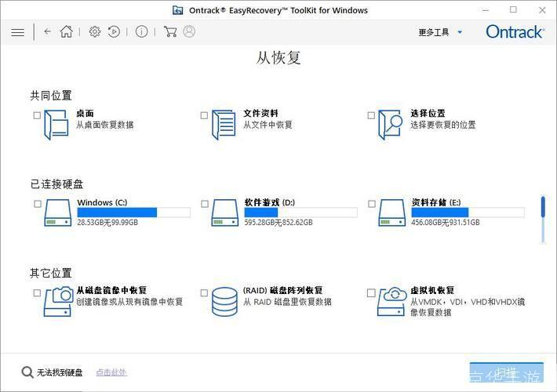Click the Windows (C:) drive icon
Viewport: 557px width, 392px height.
[57, 212]
